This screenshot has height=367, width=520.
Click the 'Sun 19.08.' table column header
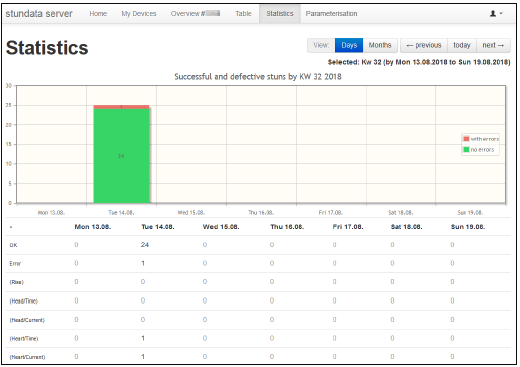click(x=468, y=227)
